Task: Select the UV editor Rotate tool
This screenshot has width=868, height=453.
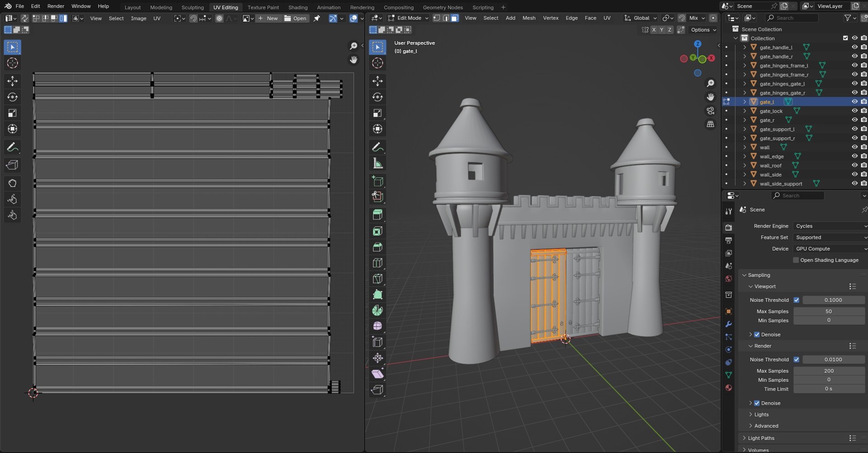Action: [x=13, y=97]
